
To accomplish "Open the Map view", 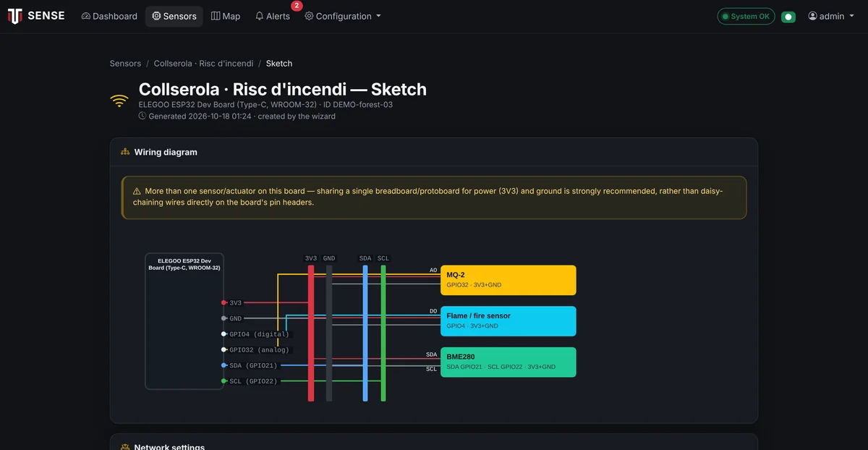I will (226, 16).
